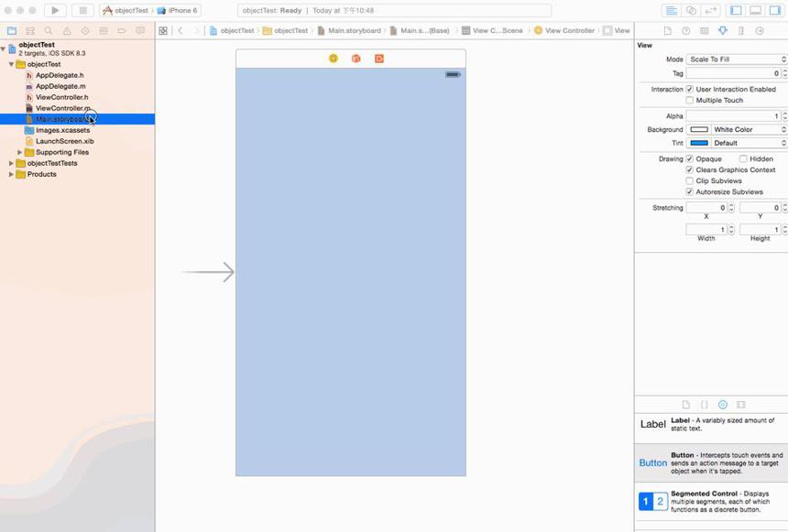Toggle the Utilities panel visibility
The image size is (788, 532).
click(x=774, y=10)
